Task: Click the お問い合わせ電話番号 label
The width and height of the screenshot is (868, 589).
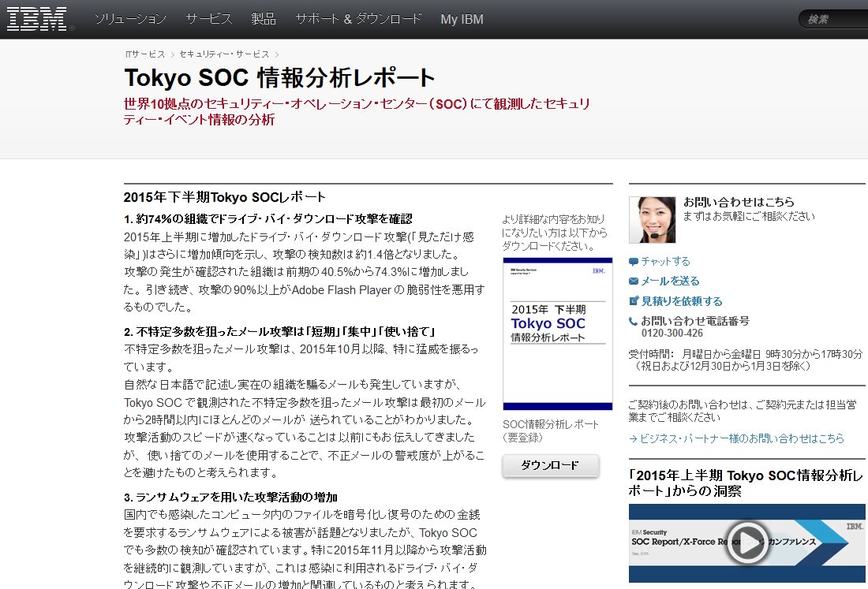Action: pos(695,321)
